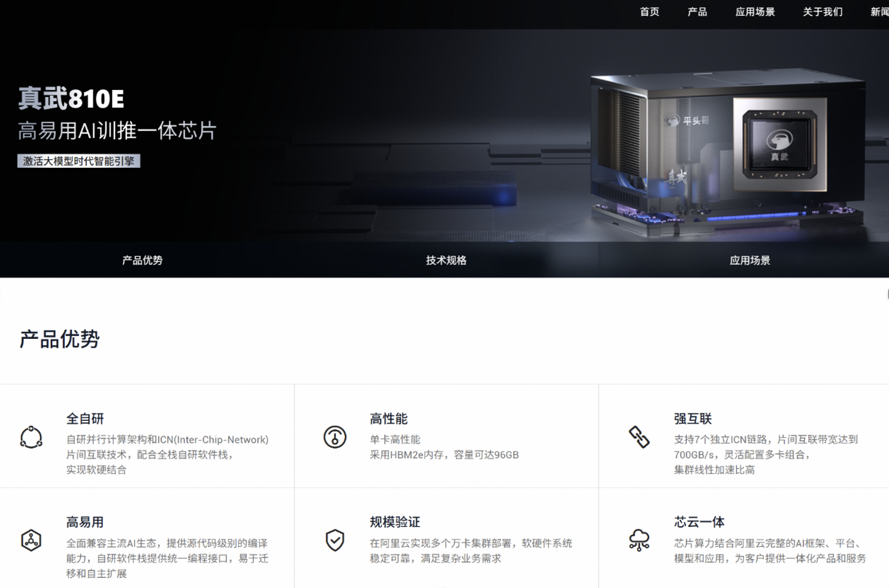Click the 强互联 chain link icon

[639, 437]
